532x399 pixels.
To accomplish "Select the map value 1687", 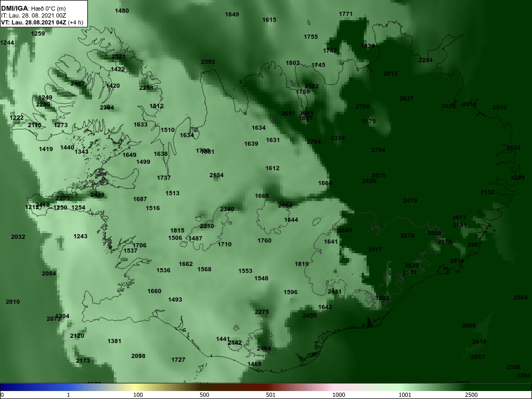I will [x=140, y=199].
